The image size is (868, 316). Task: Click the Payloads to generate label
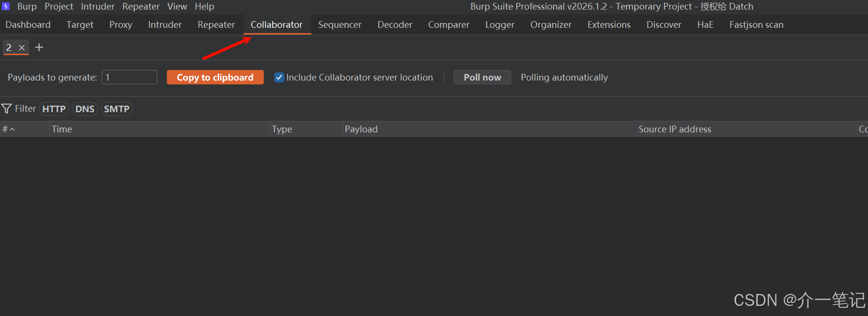[52, 77]
